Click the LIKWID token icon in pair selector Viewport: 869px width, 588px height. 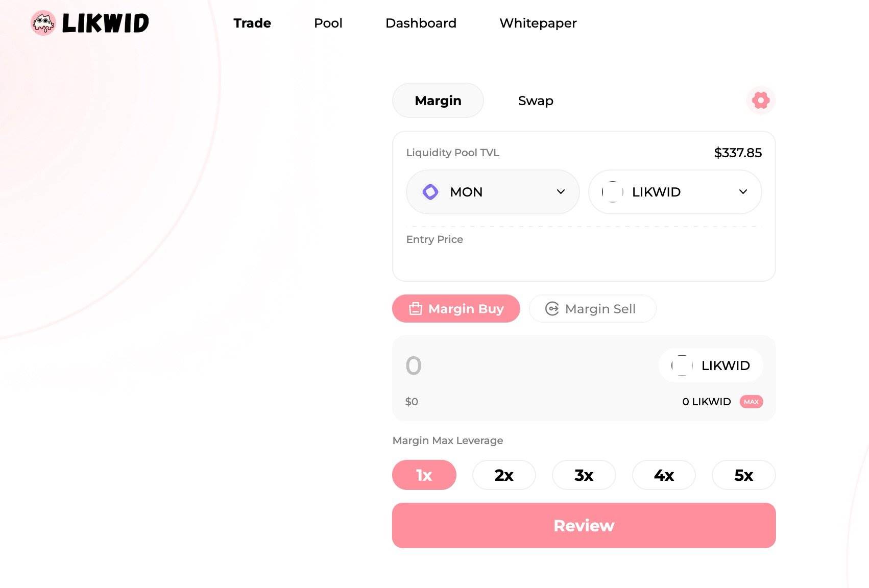(612, 192)
